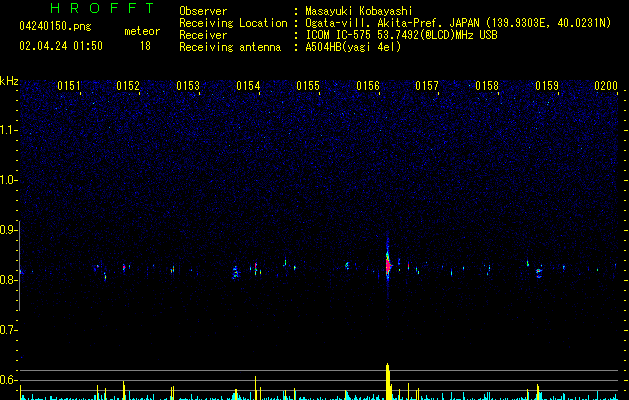Screen dimensions: 629x400
Task: Select the 0.8 frequency axis label
Action: [x=8, y=280]
